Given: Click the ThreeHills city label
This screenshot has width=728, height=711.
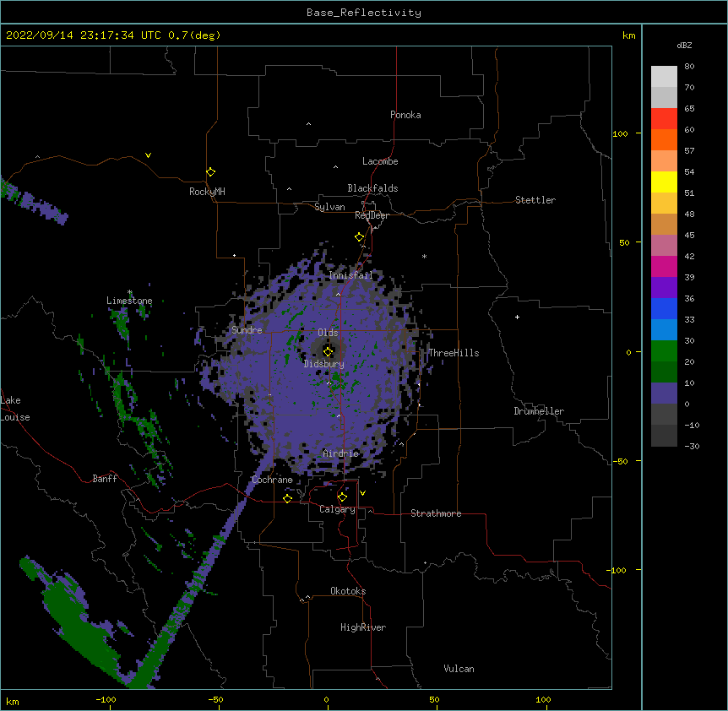Looking at the screenshot, I should click(454, 353).
